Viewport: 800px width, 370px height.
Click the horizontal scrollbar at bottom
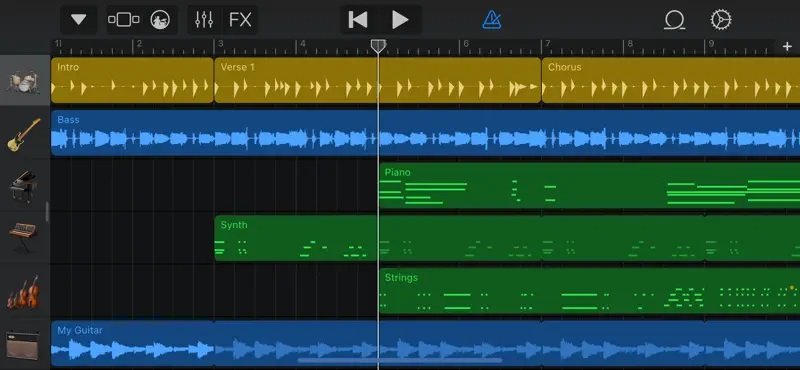(x=399, y=360)
